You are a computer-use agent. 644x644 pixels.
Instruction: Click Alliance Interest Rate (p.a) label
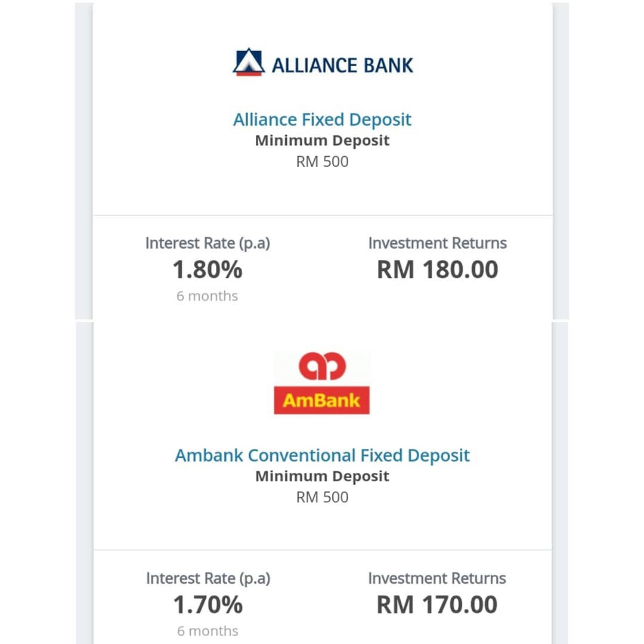208,243
